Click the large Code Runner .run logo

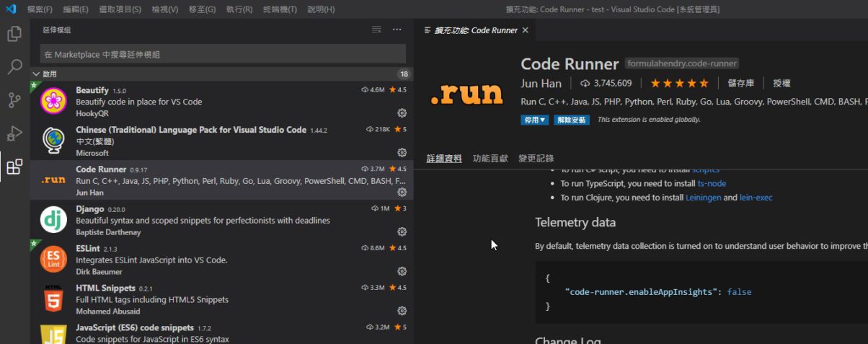pyautogui.click(x=466, y=92)
